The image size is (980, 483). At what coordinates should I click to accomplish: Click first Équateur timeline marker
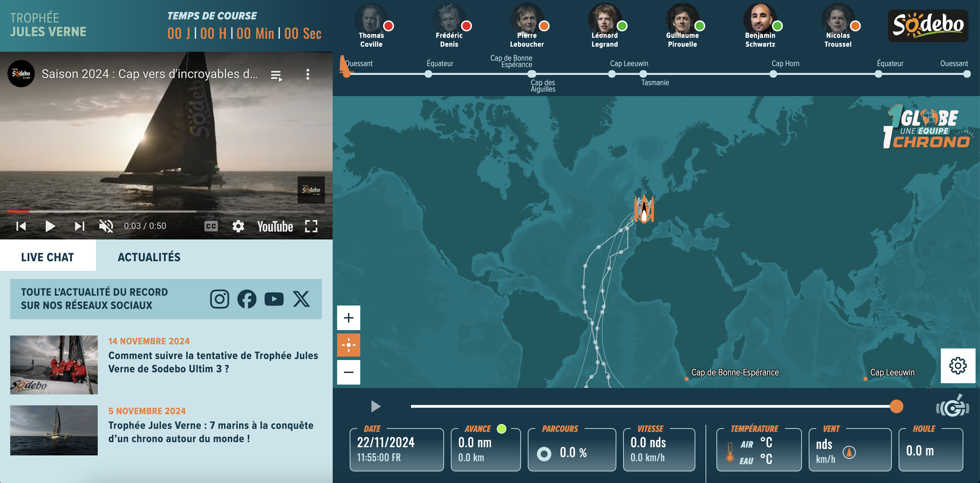(x=428, y=74)
